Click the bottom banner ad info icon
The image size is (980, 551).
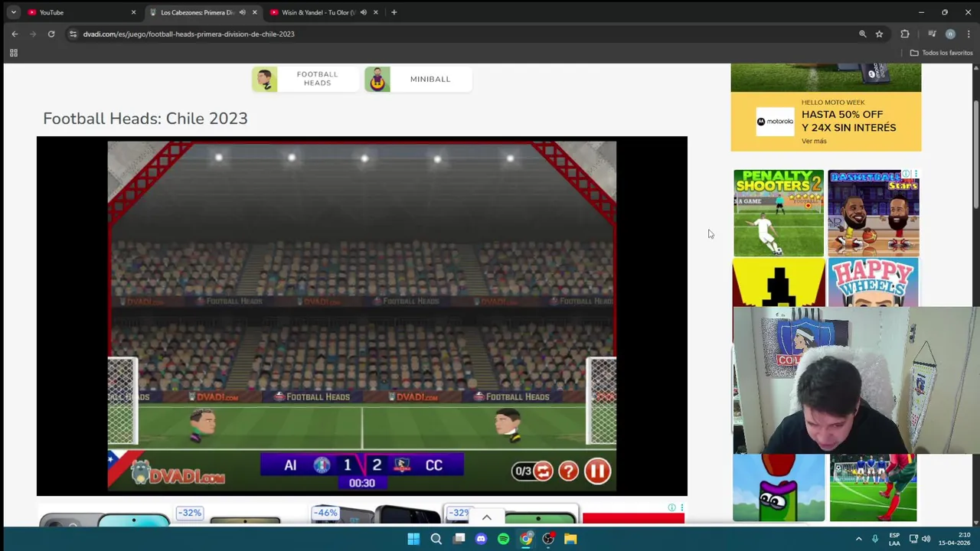[x=671, y=507]
